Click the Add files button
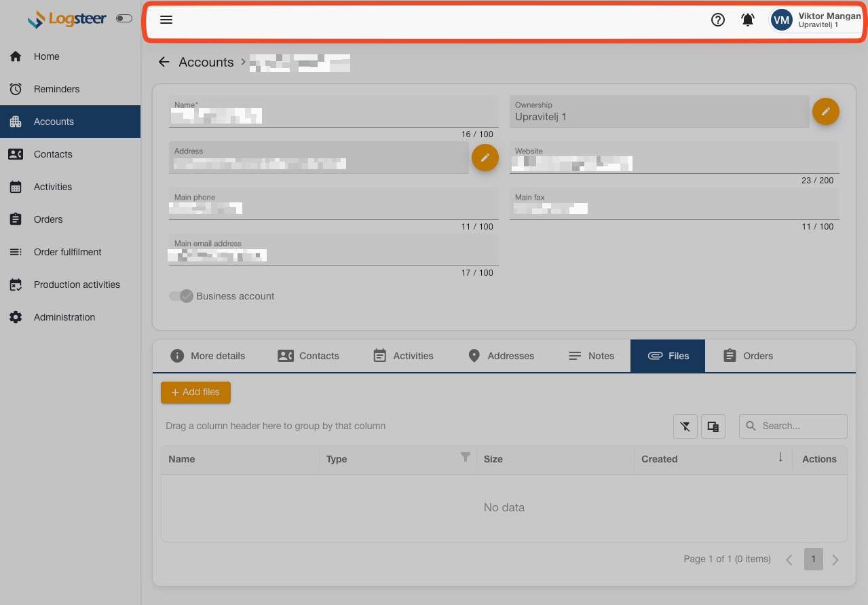The image size is (868, 605). (195, 392)
